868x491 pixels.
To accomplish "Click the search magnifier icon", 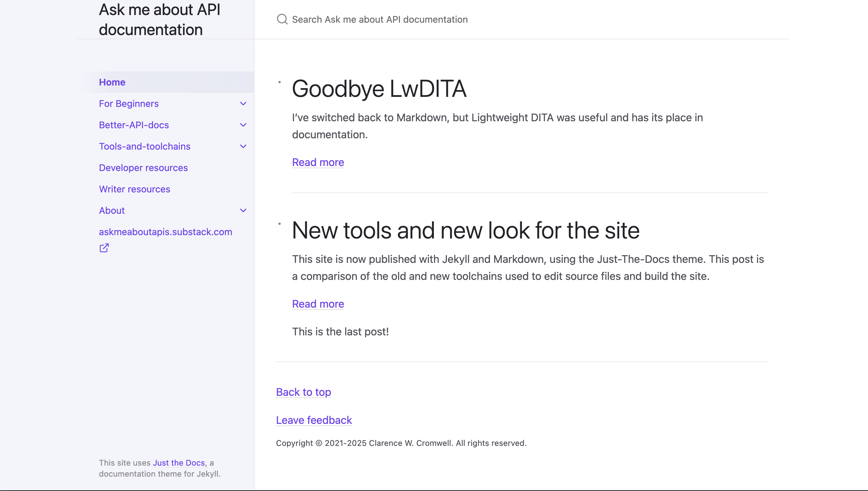I will tap(282, 19).
